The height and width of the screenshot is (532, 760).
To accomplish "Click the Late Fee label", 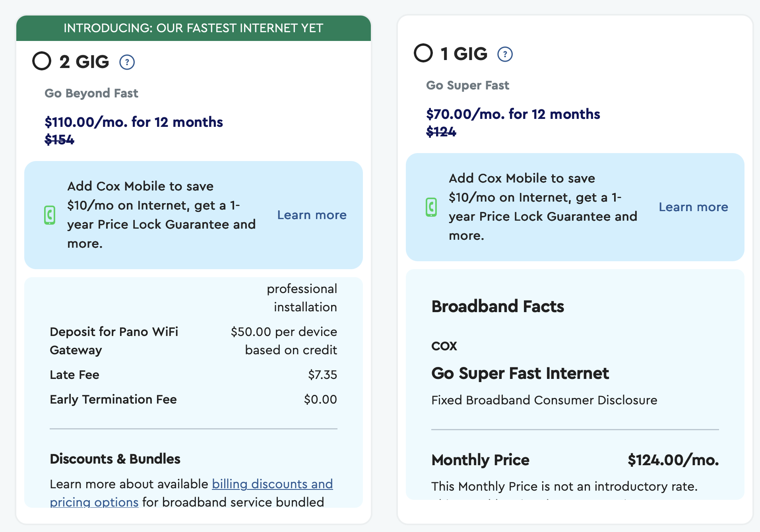I will pyautogui.click(x=74, y=375).
